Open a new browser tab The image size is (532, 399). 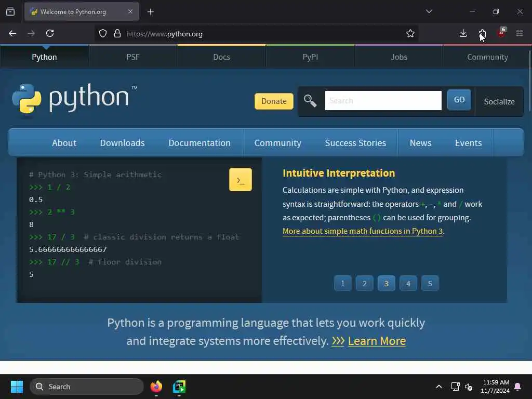[x=151, y=12]
